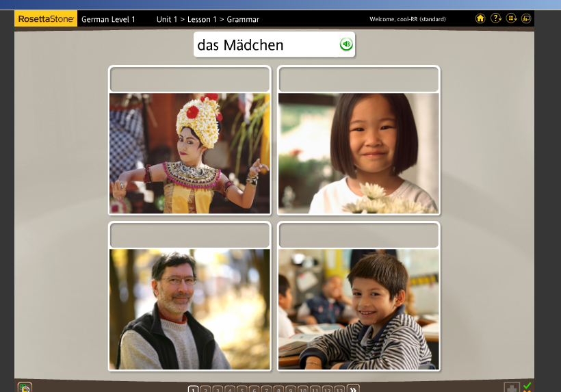Click the blank label above older man photo
This screenshot has width=561, height=392.
(x=190, y=235)
